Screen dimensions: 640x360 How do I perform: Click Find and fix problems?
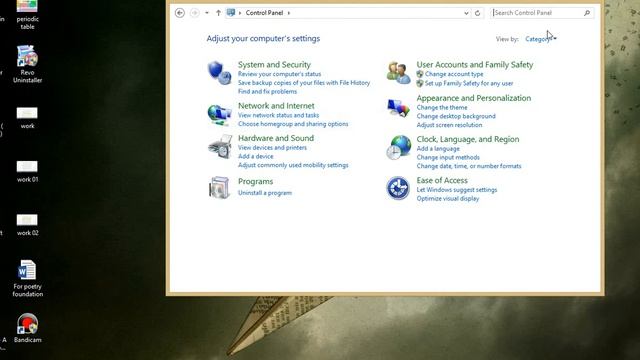(x=267, y=91)
